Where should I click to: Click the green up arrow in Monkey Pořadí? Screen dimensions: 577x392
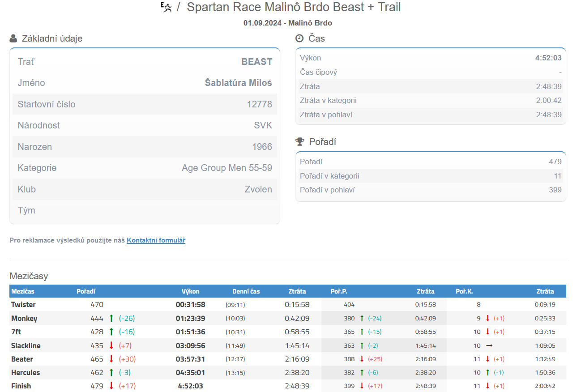pyautogui.click(x=111, y=319)
